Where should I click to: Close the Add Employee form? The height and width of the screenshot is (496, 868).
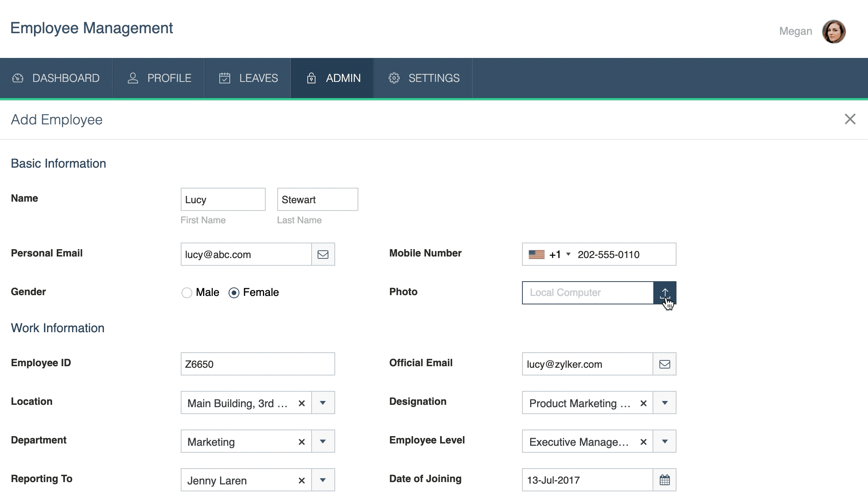click(850, 119)
